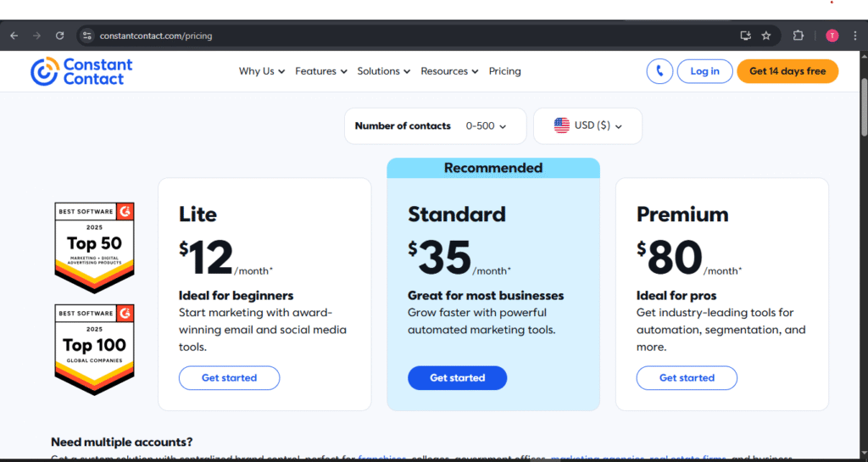Click Great for most businesses text
Image resolution: width=868 pixels, height=462 pixels.
[486, 296]
